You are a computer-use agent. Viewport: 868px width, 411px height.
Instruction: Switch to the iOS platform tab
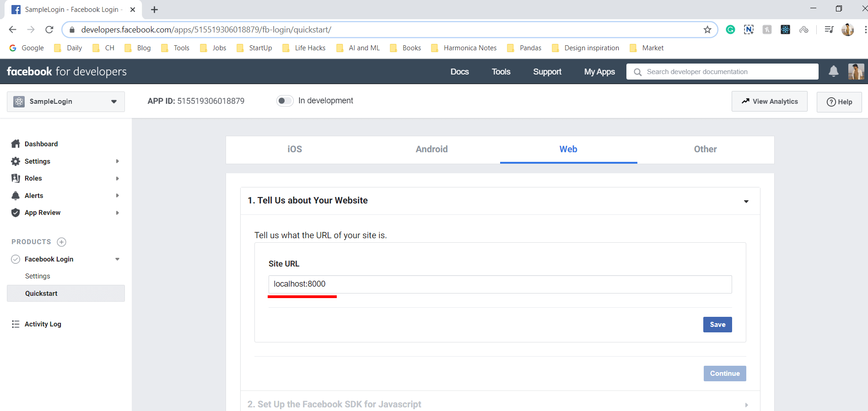click(295, 149)
